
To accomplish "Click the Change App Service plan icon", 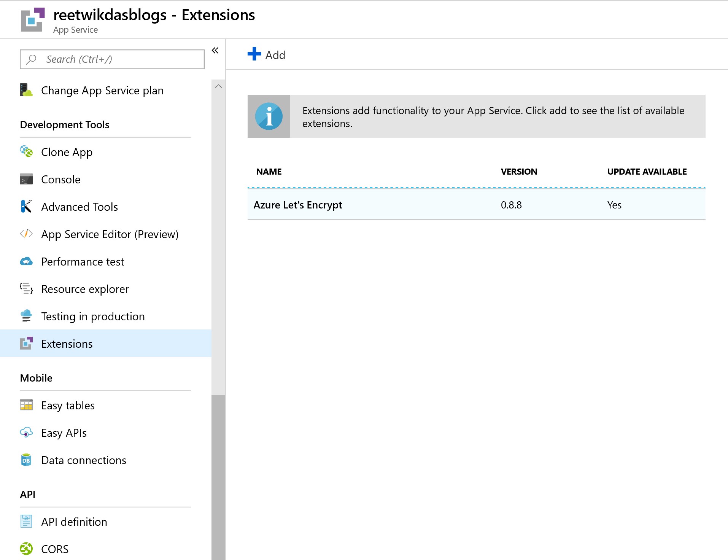I will (x=26, y=90).
